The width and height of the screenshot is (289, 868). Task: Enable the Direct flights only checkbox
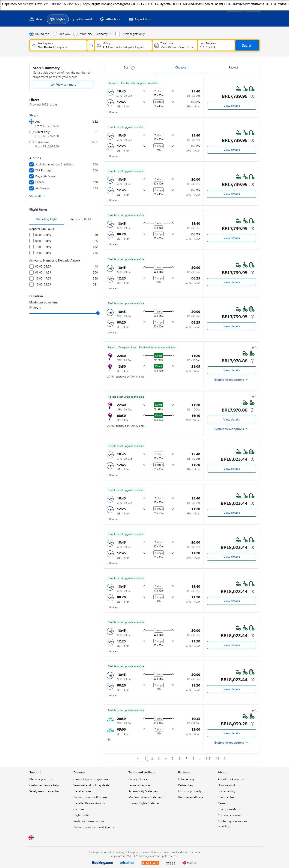coord(118,34)
